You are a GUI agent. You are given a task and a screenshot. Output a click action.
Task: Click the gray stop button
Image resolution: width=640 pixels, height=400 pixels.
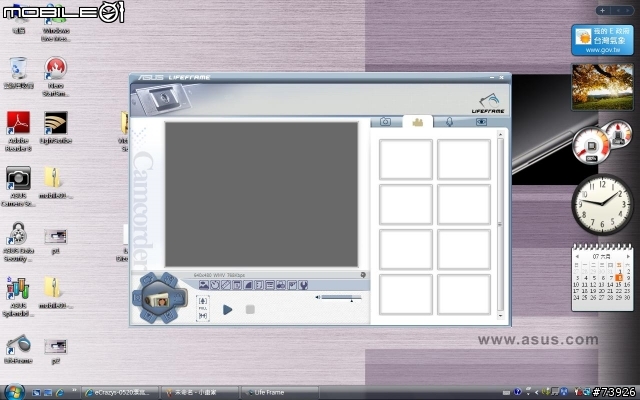click(250, 309)
